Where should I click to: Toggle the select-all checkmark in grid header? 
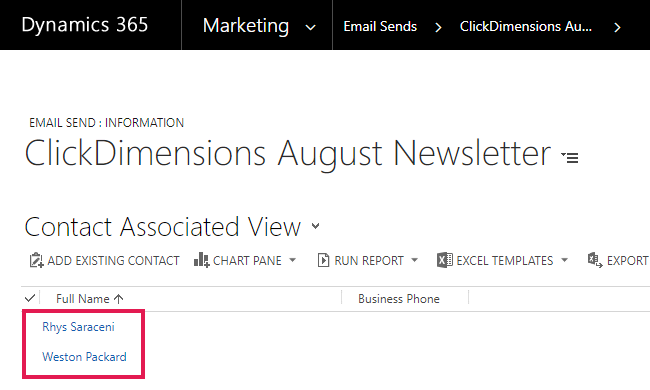[30, 298]
